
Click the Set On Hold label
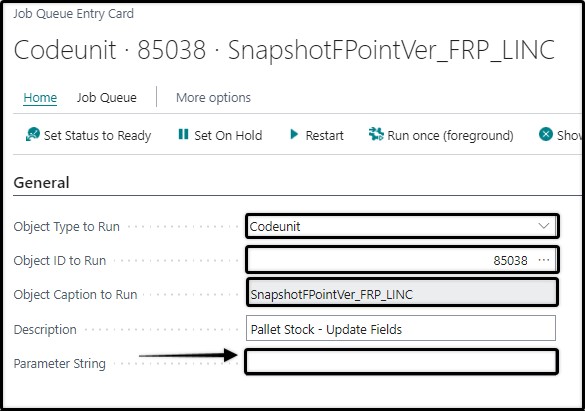click(x=228, y=135)
